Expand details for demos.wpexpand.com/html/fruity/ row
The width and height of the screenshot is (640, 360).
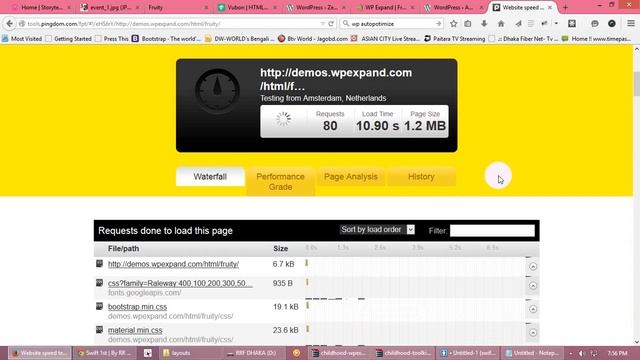(533, 266)
